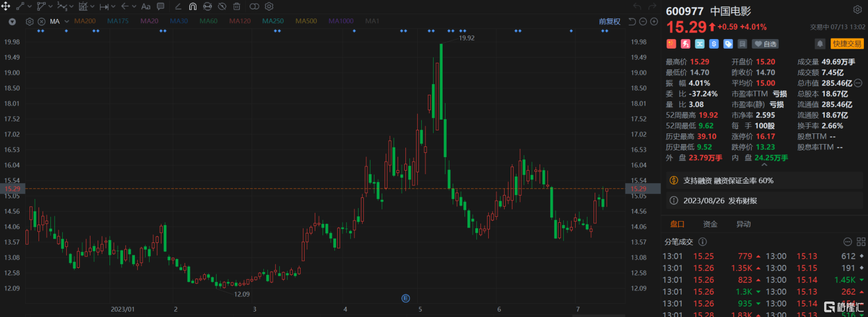
Task: Toggle the MA175 line
Action: click(118, 21)
